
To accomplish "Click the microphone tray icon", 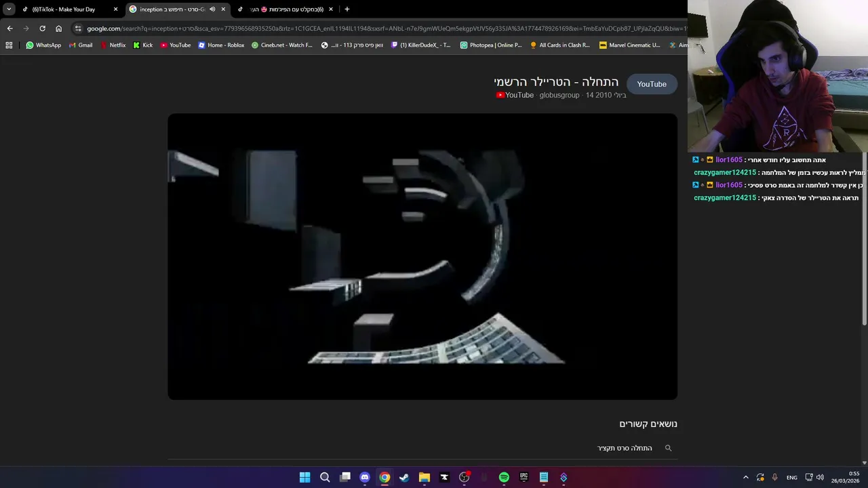I will pos(774,477).
